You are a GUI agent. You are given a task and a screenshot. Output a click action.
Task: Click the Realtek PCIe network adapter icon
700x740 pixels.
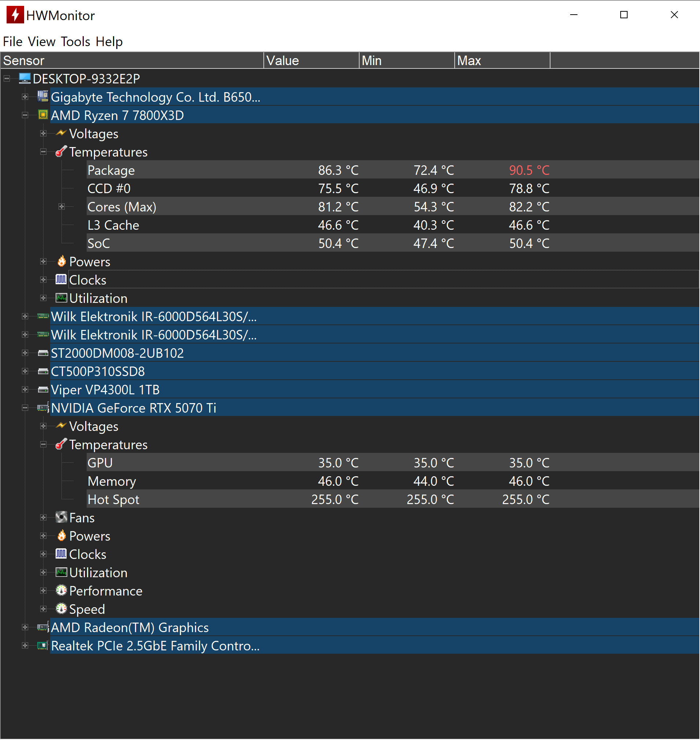click(x=43, y=646)
